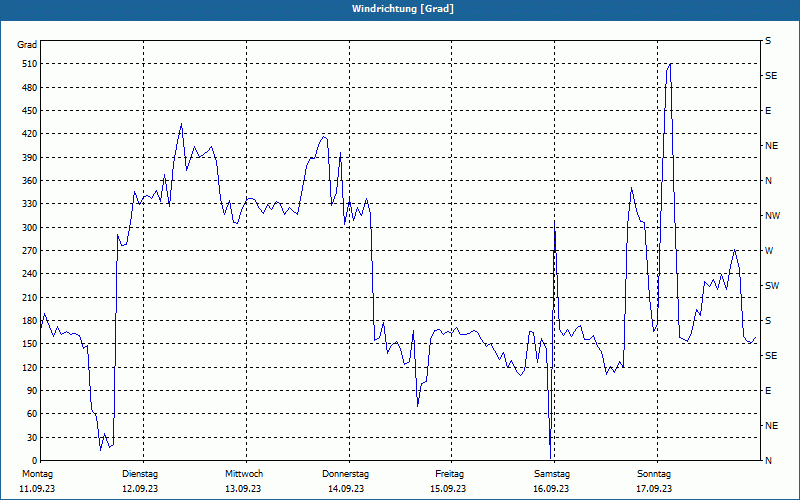The image size is (800, 500).
Task: Click the "E" compass label at the 90 gridline
Action: 768,391
